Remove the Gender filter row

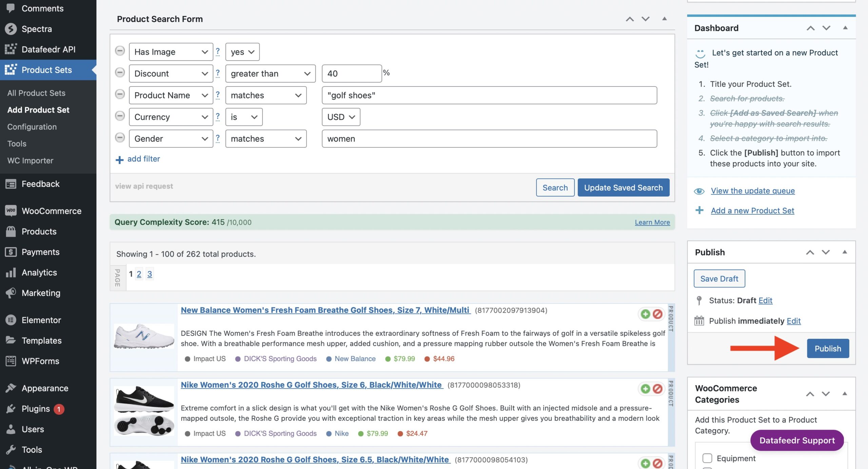coord(120,138)
